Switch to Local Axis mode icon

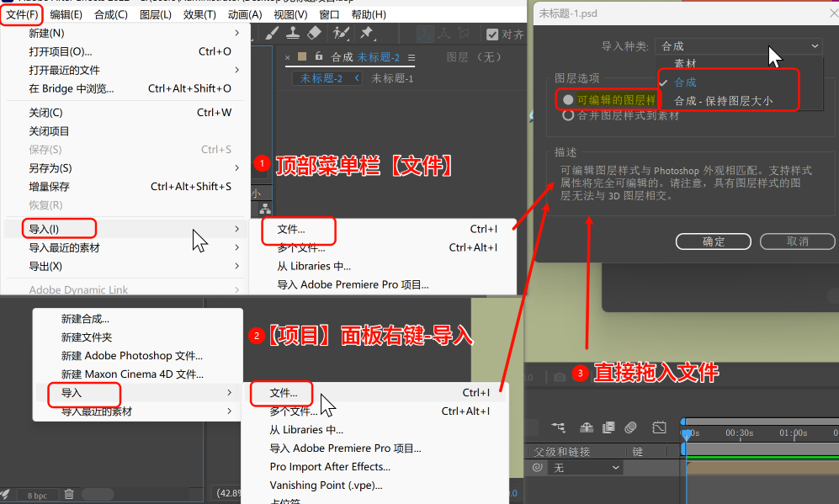click(425, 34)
